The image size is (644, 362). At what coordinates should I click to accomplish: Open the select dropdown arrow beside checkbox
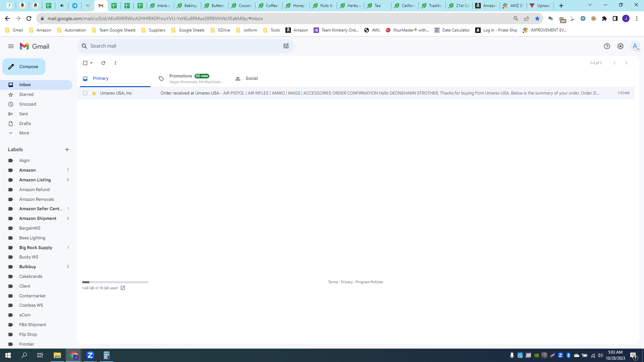(91, 63)
